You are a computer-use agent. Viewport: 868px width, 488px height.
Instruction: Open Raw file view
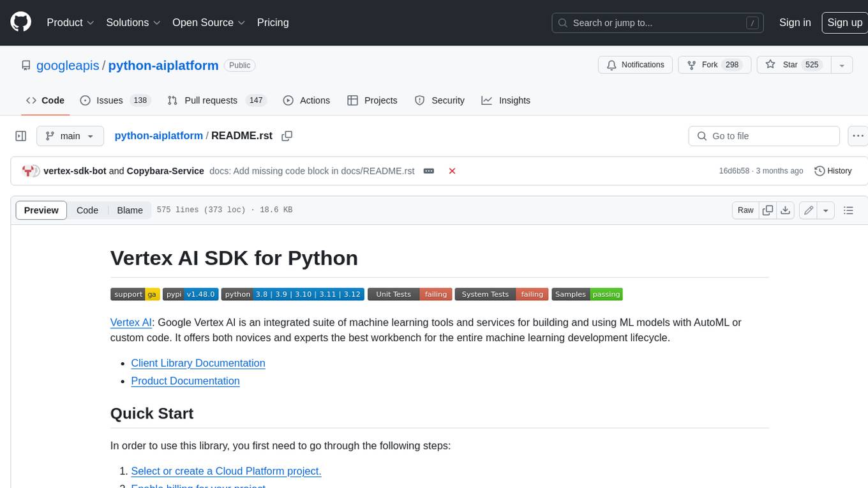tap(745, 210)
